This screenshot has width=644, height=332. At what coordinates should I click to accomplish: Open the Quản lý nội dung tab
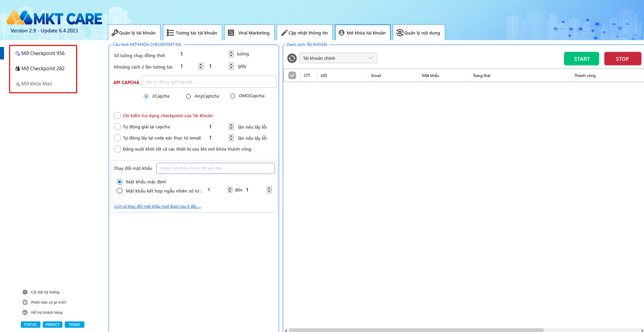[x=418, y=33]
